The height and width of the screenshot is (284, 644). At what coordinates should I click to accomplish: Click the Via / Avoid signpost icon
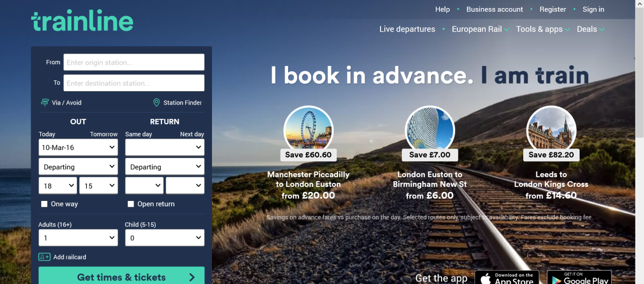click(45, 102)
